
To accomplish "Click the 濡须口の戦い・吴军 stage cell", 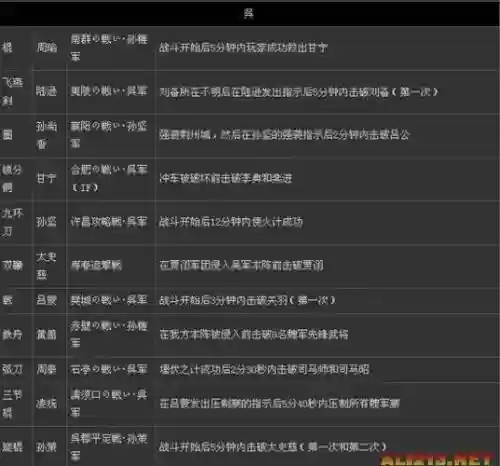I will (x=109, y=404).
